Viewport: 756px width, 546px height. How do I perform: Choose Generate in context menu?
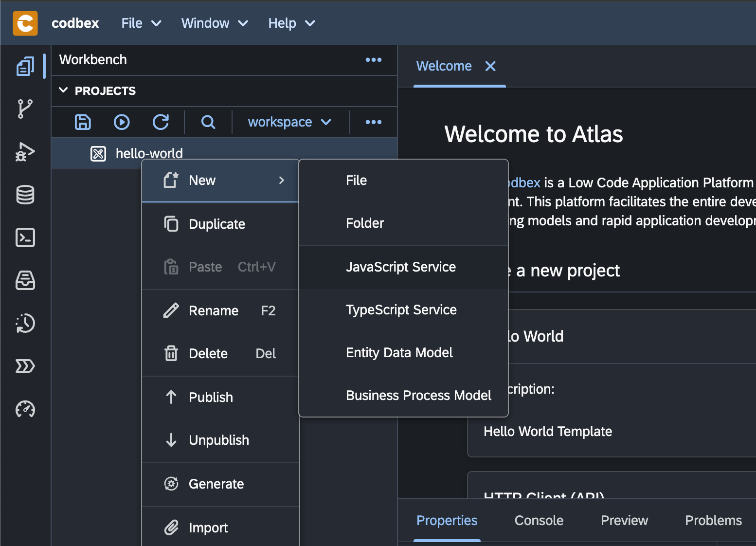[220, 484]
